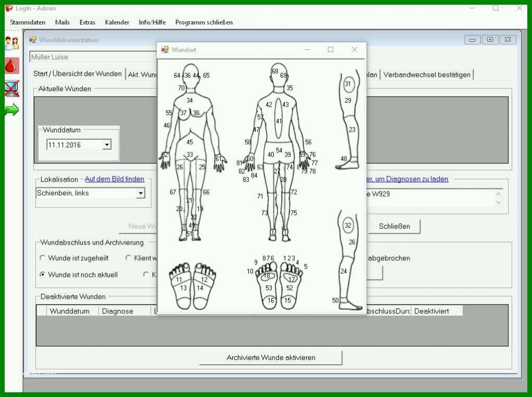Select body region 45 on front figure
This screenshot has width=532, height=397.
[190, 142]
